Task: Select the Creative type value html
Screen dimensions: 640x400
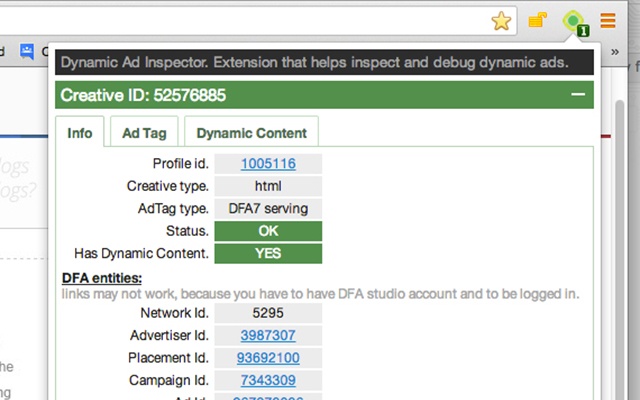Action: (x=267, y=186)
